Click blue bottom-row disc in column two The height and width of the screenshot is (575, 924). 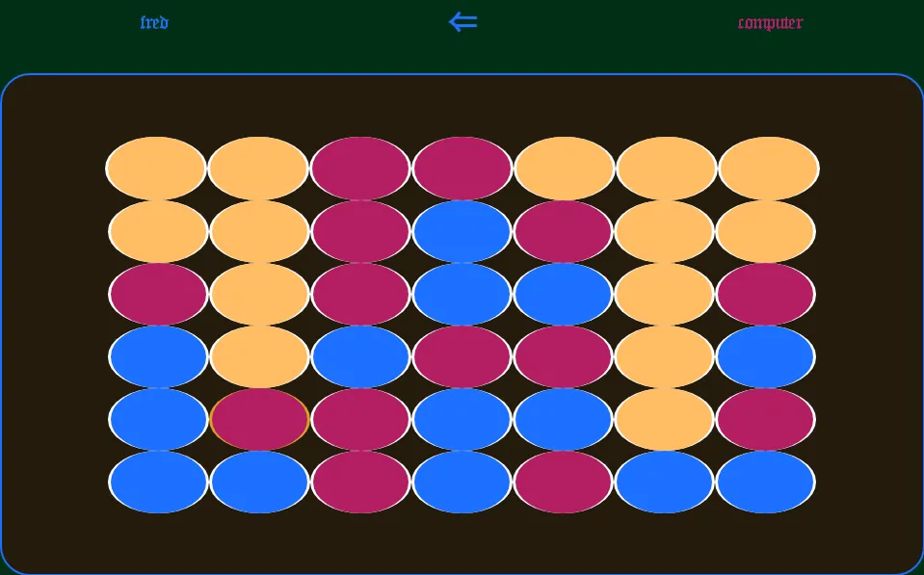pyautogui.click(x=259, y=482)
